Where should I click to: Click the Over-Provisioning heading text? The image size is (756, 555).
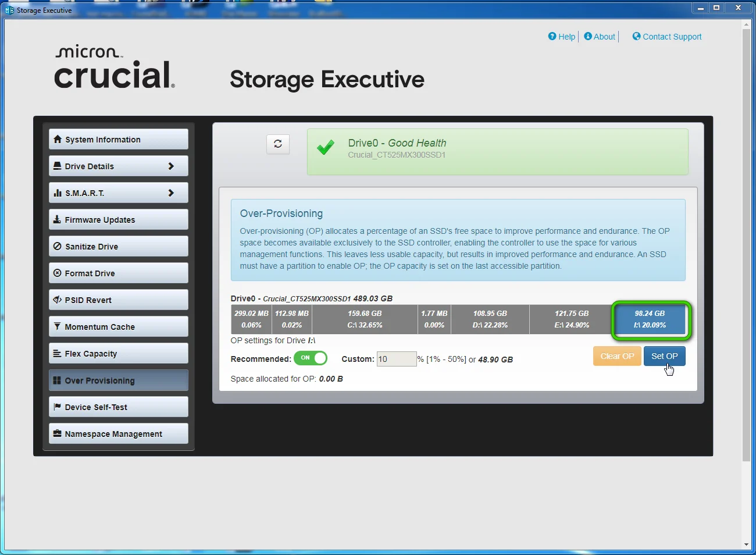(x=281, y=214)
